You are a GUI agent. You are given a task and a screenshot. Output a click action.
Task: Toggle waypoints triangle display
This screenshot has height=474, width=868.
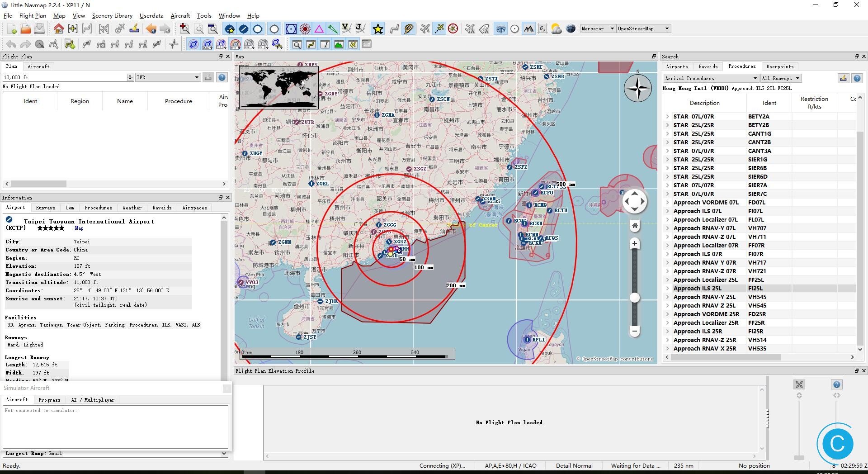point(319,29)
